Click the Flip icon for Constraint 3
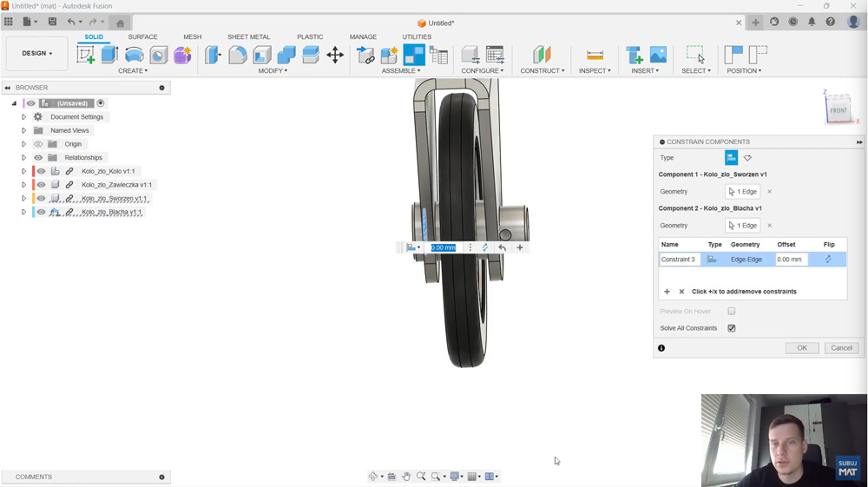This screenshot has width=868, height=487. click(x=828, y=260)
